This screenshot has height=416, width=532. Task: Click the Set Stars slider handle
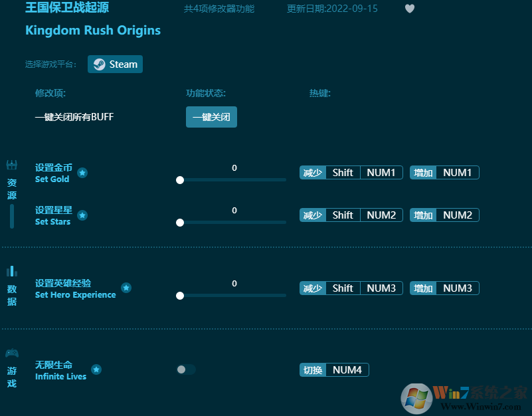(x=180, y=223)
